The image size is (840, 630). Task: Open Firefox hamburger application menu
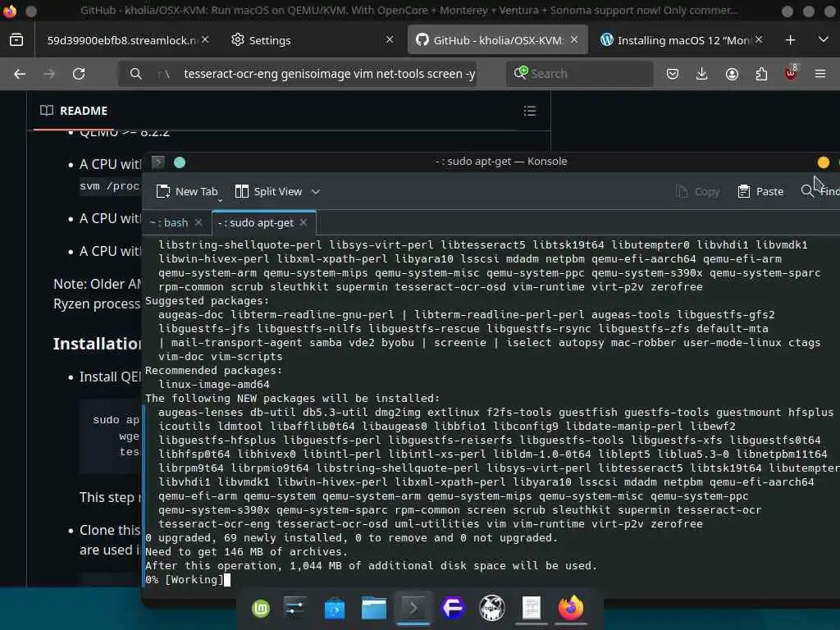click(820, 74)
